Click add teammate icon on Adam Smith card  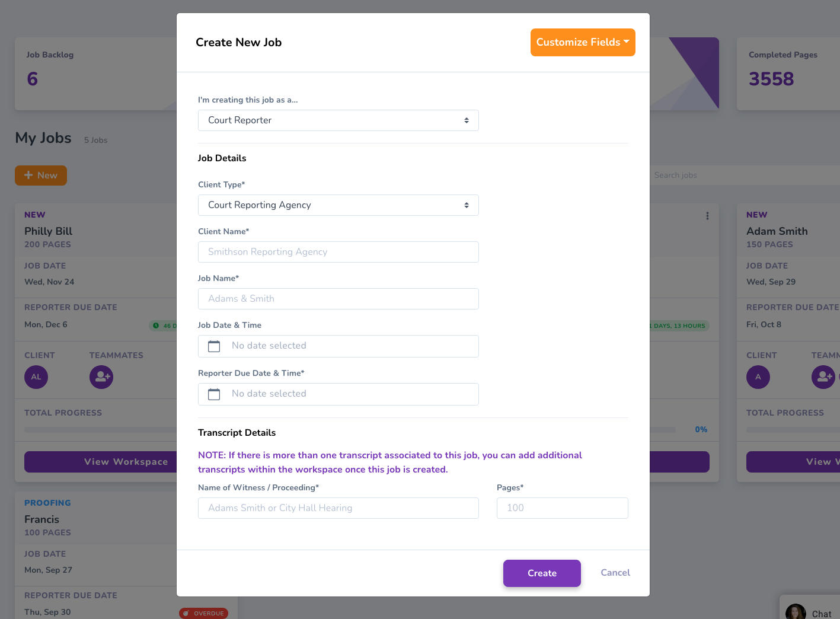(823, 377)
